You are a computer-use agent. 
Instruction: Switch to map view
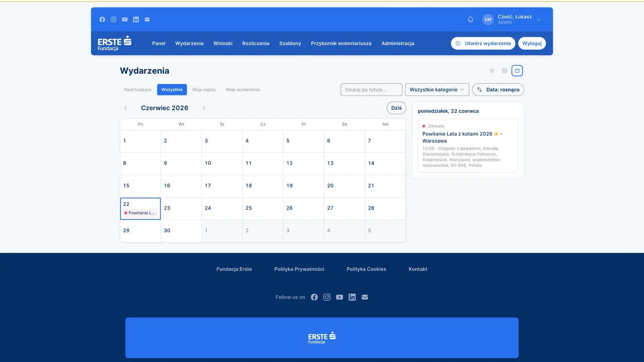(505, 71)
